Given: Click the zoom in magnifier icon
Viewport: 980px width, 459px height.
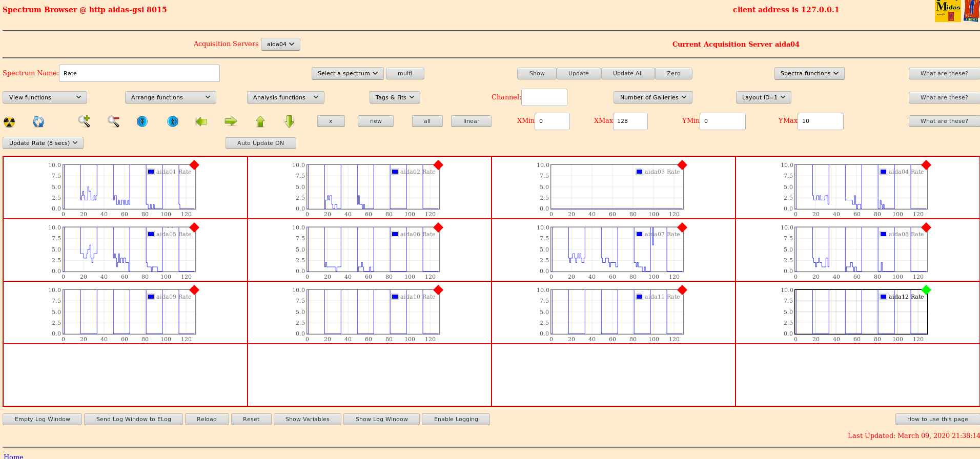Looking at the screenshot, I should [x=84, y=121].
